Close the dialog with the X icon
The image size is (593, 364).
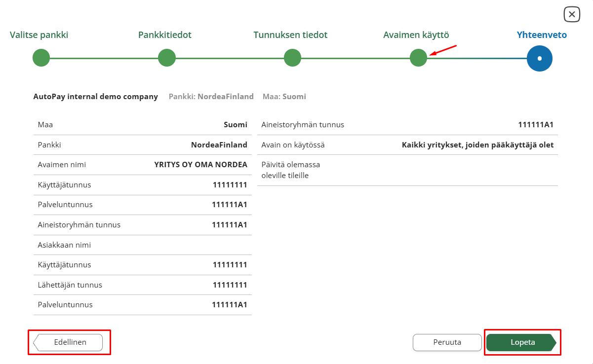[x=572, y=14]
